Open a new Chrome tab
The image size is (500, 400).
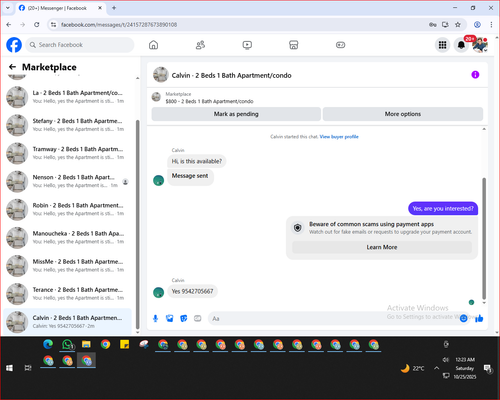point(114,8)
